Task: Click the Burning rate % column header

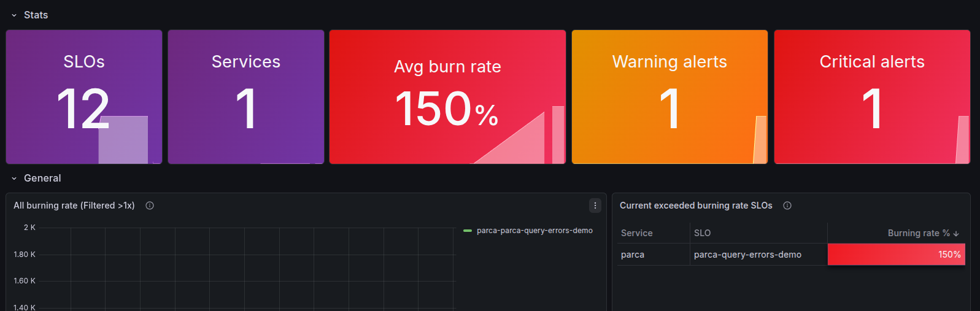Action: (x=918, y=233)
